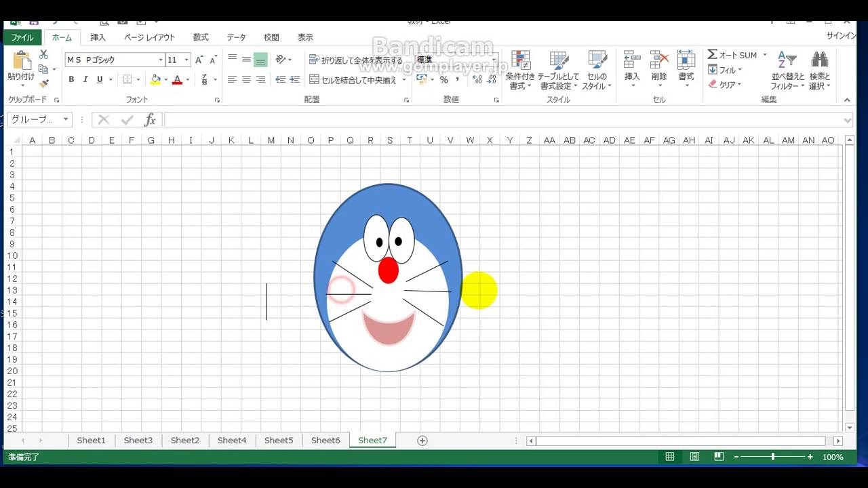Toggle middle vertical alignment

246,60
